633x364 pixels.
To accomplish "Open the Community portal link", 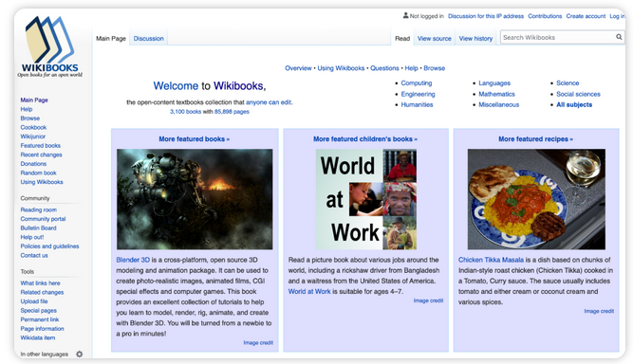I will pos(43,219).
